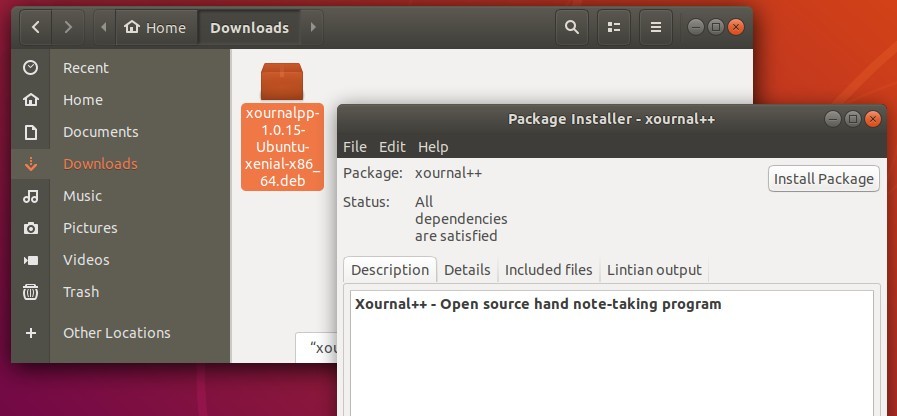The image size is (897, 416).
Task: Click the left path arrow before Home
Action: coord(104,27)
